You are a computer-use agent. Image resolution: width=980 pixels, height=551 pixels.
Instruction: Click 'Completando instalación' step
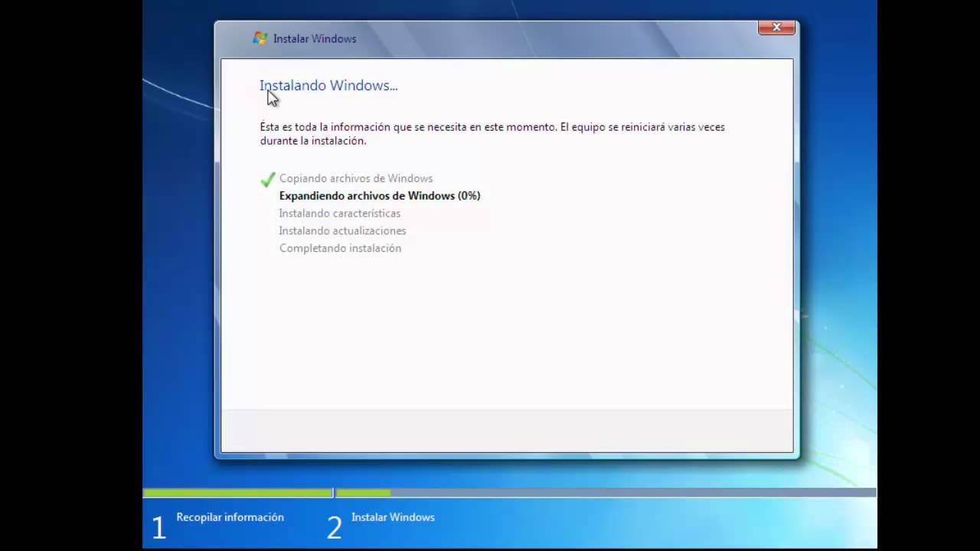[341, 249]
